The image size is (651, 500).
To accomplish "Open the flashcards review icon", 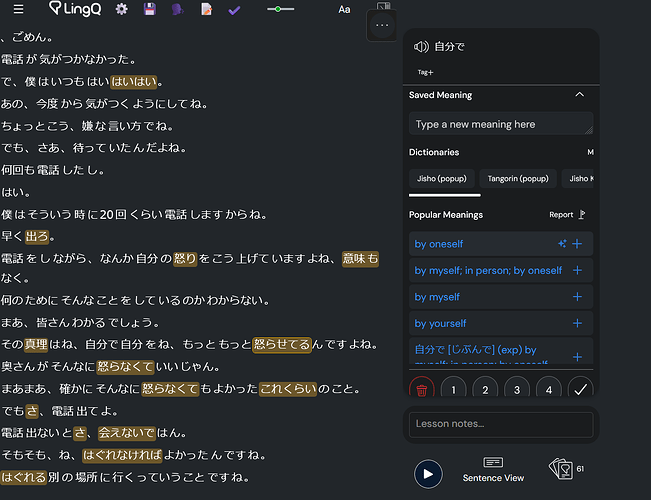I will click(561, 469).
